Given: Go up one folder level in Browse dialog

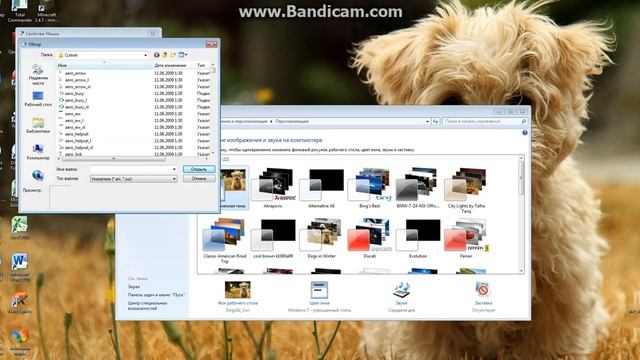Looking at the screenshot, I should (x=165, y=55).
